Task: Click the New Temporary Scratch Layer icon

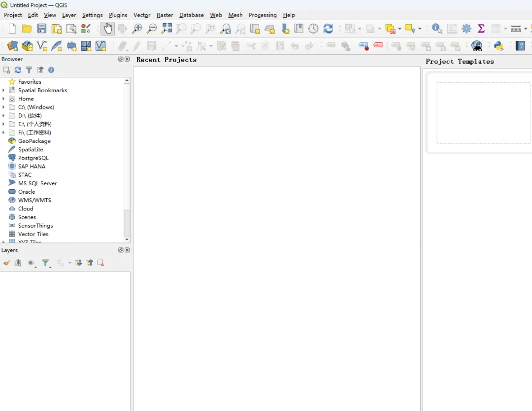Action: pos(71,46)
